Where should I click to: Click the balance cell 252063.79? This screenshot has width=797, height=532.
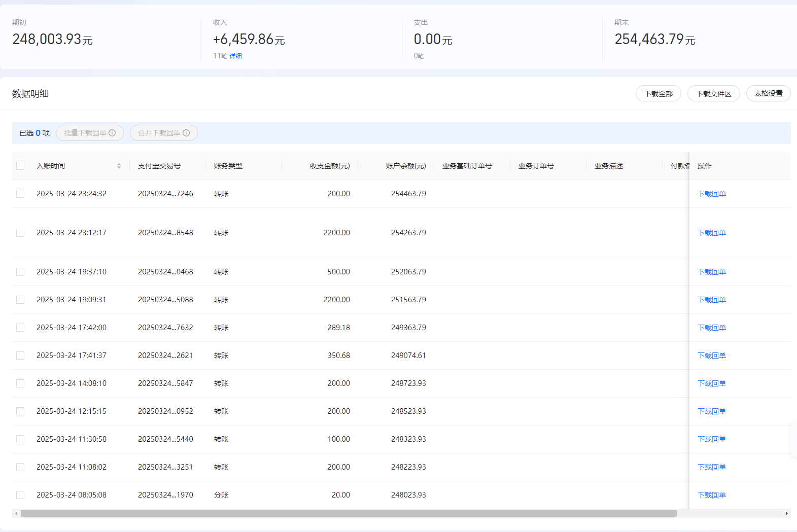point(408,272)
